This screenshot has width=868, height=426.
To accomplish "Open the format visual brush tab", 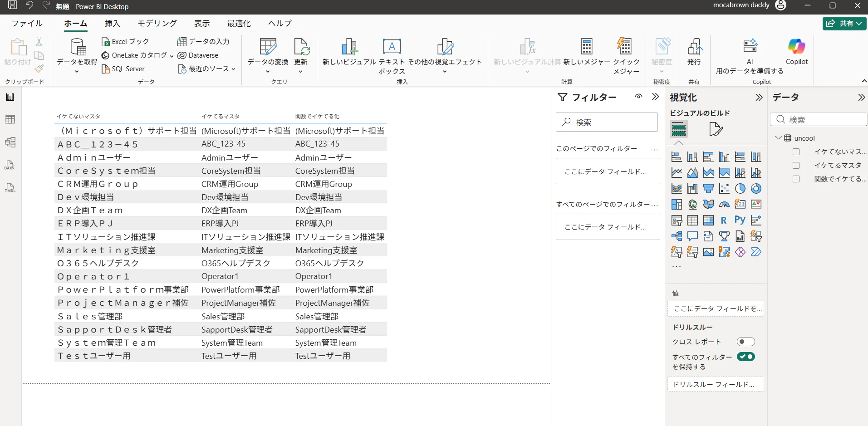I will [x=716, y=129].
